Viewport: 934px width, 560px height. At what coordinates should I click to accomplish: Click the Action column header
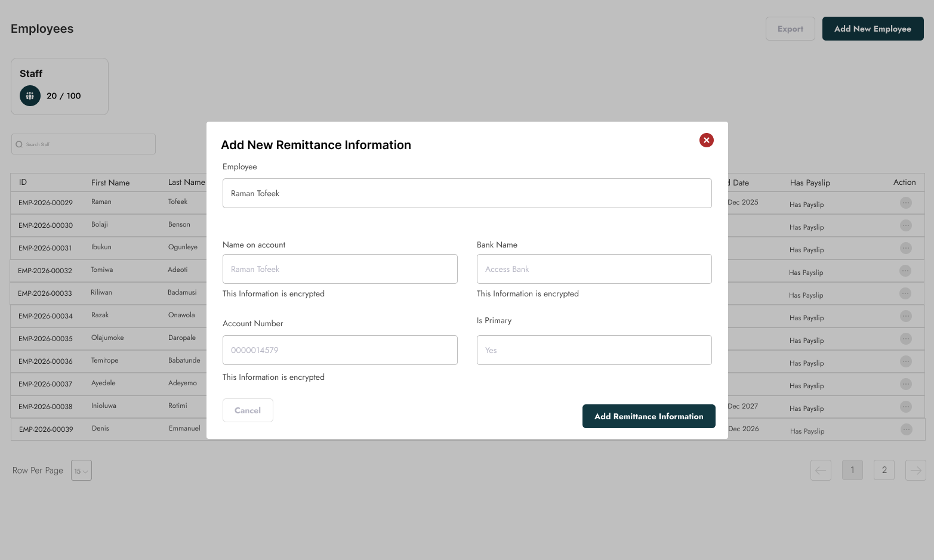point(905,182)
